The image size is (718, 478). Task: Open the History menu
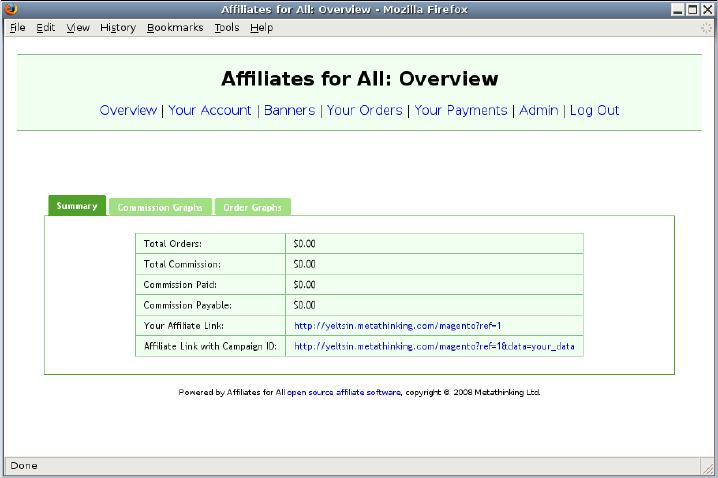click(x=118, y=28)
